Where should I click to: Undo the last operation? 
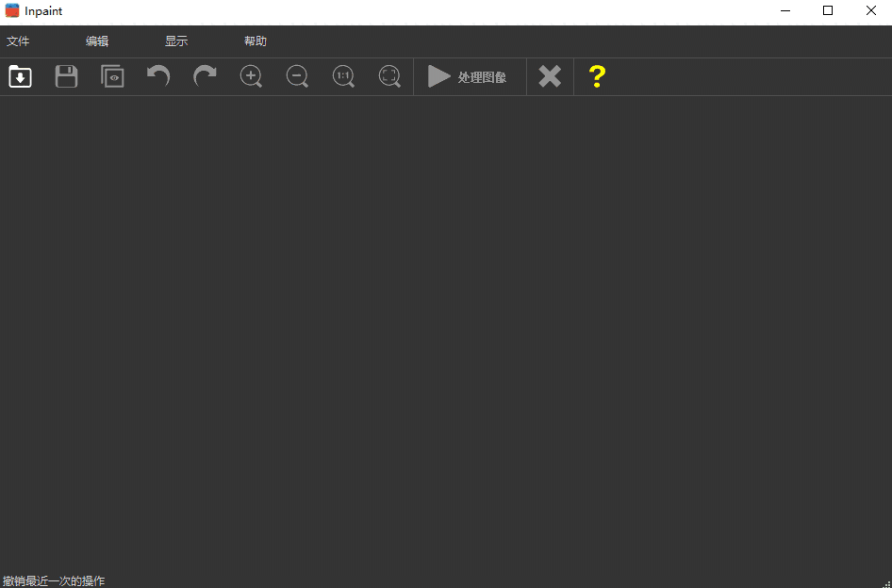pos(157,76)
